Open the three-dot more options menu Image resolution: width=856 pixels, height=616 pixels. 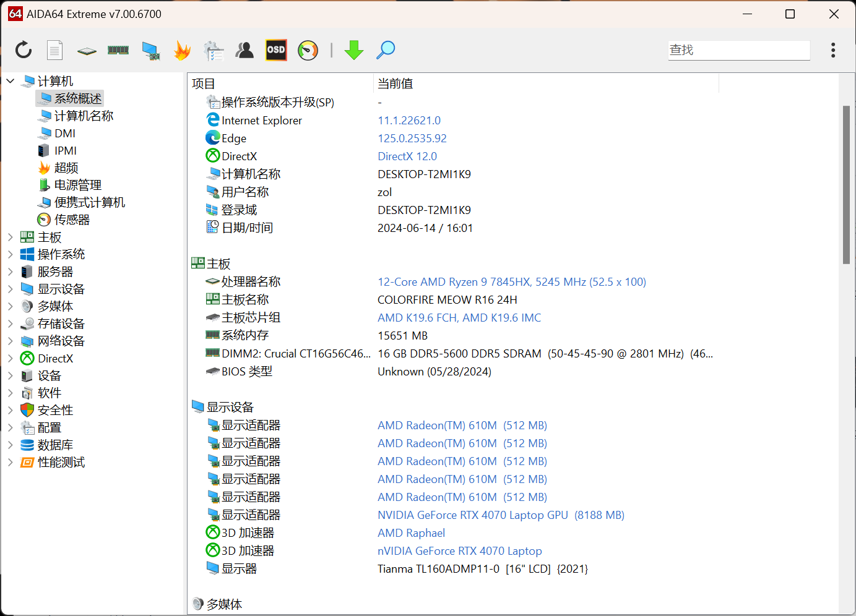[x=833, y=50]
